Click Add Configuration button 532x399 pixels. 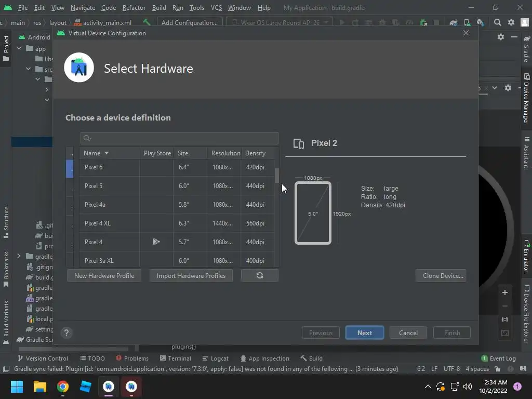(x=190, y=22)
